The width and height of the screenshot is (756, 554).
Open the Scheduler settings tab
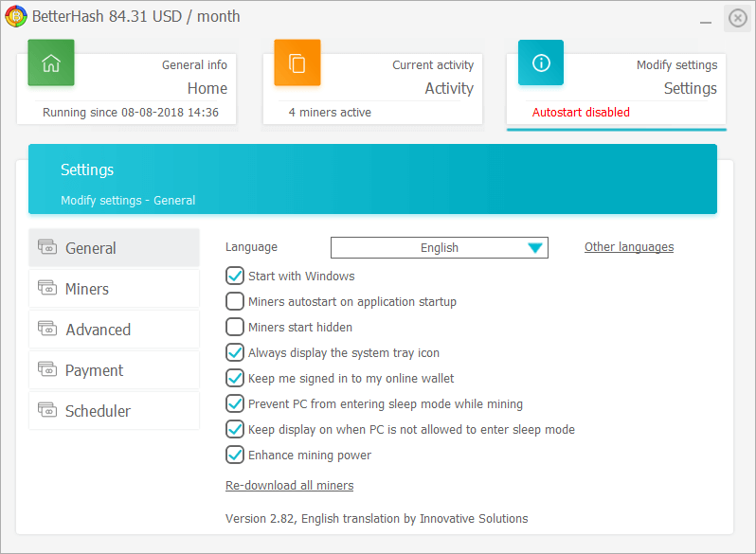click(115, 411)
